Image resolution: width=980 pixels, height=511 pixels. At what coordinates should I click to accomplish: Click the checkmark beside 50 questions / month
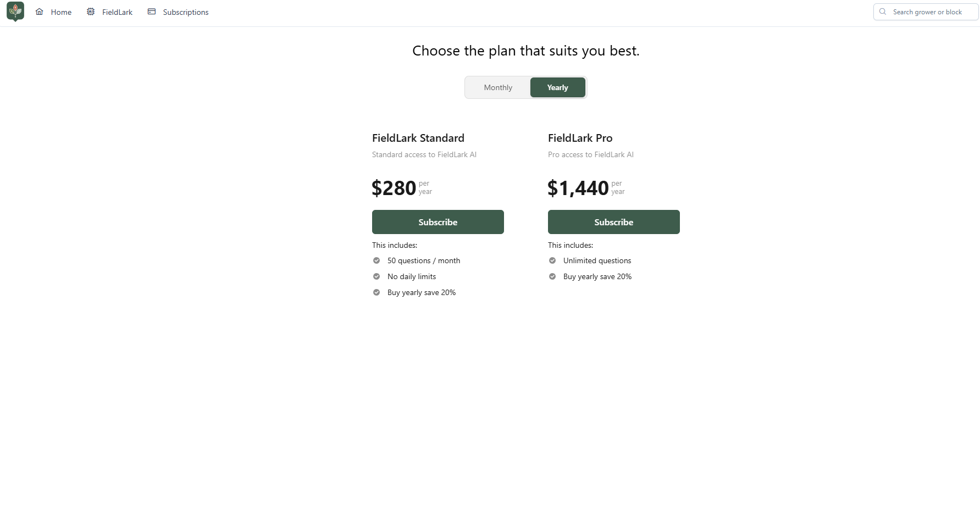pos(377,260)
